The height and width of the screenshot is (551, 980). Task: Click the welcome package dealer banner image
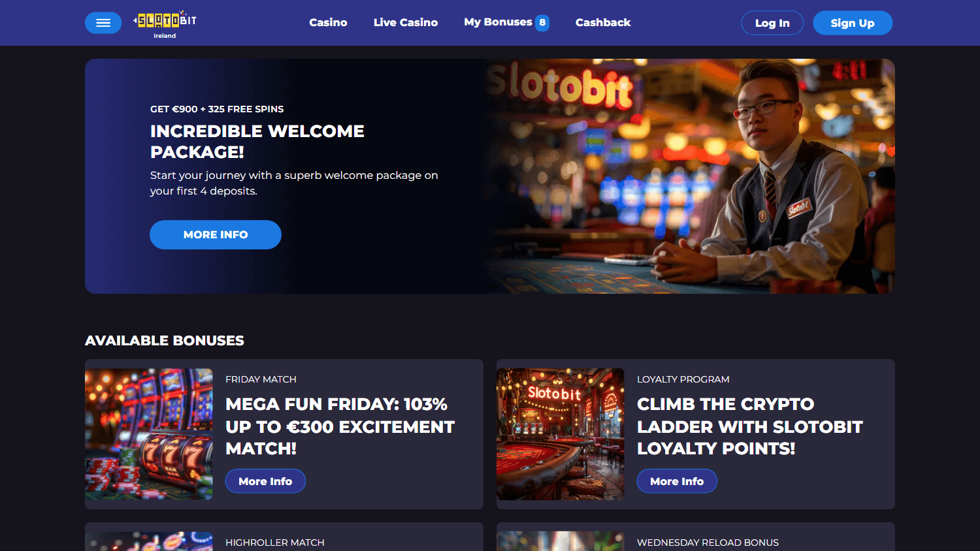[x=689, y=176]
